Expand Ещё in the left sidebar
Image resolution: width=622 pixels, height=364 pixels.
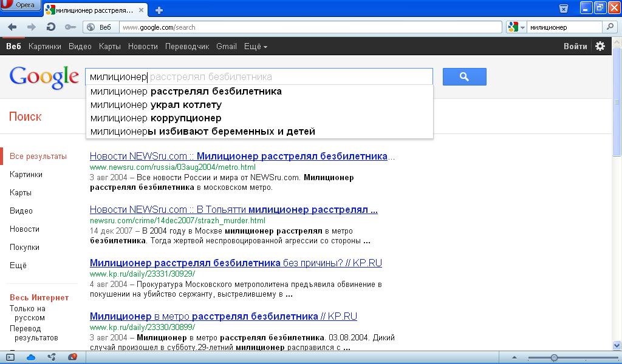18,265
